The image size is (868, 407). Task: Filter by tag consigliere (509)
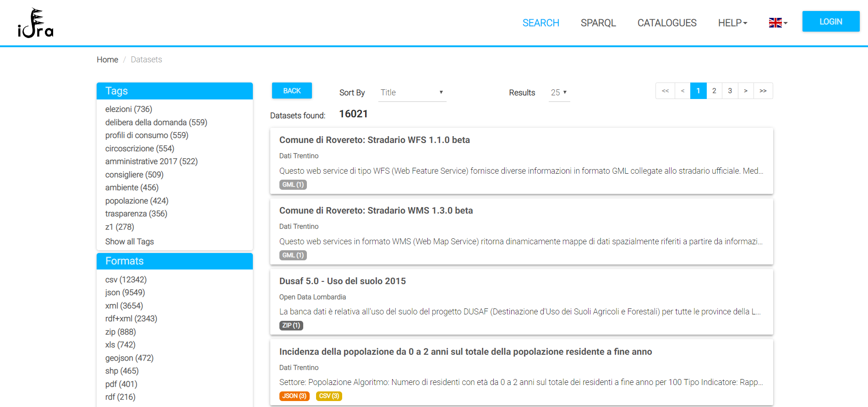click(x=134, y=175)
